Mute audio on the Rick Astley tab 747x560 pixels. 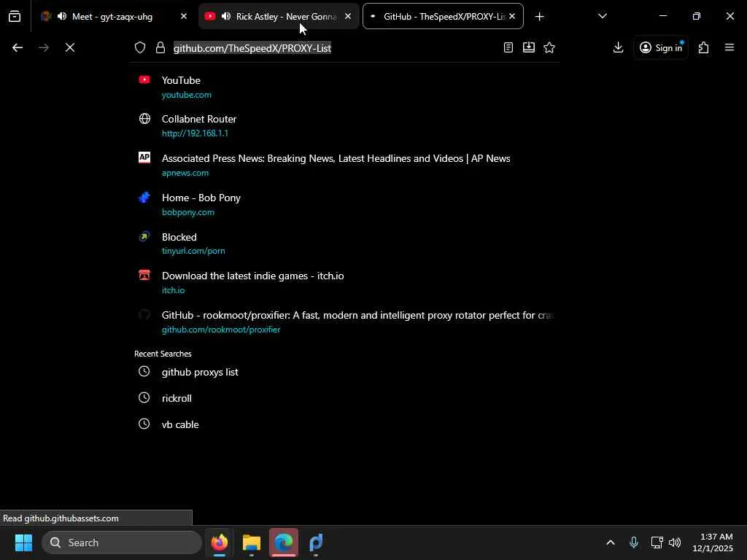pyautogui.click(x=226, y=17)
